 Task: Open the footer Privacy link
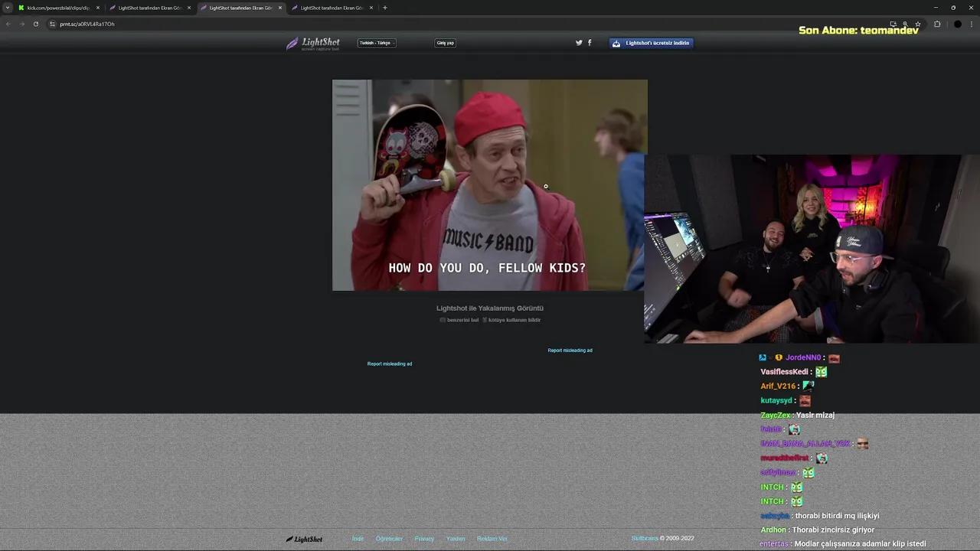click(x=424, y=539)
